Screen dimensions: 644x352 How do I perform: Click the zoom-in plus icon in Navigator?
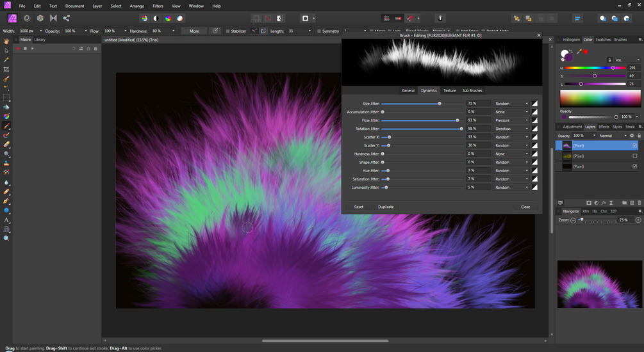tap(639, 220)
